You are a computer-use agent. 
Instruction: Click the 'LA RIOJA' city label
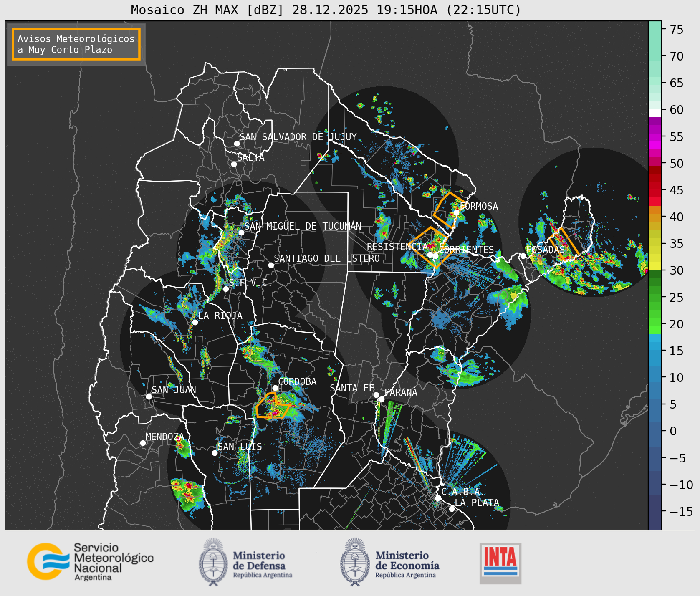[220, 316]
